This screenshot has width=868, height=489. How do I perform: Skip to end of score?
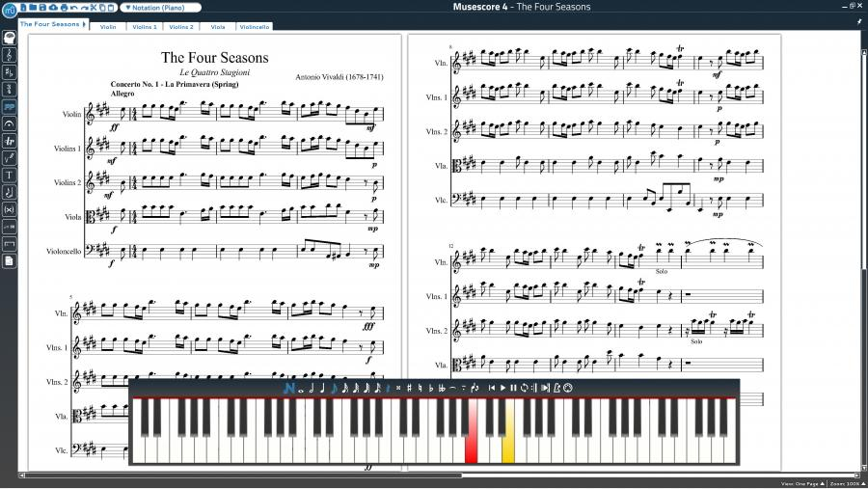point(545,388)
